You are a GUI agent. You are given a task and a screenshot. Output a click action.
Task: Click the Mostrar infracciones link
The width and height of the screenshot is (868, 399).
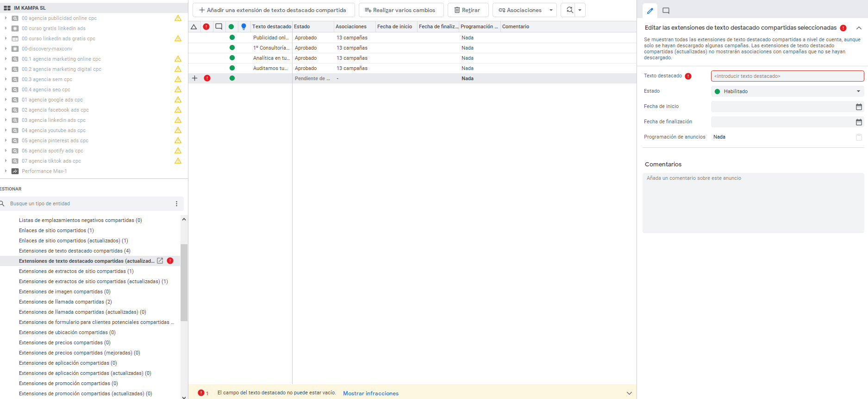[x=370, y=393]
